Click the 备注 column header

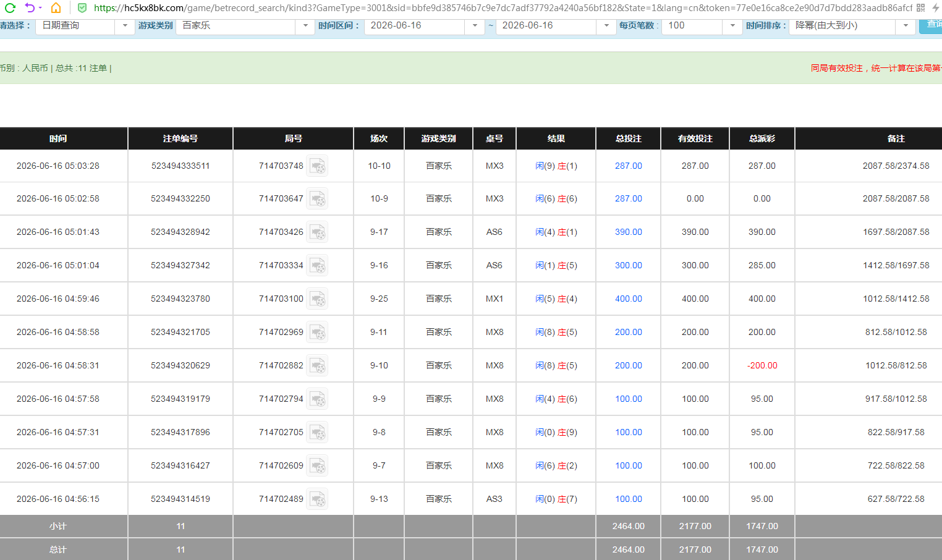pos(896,138)
